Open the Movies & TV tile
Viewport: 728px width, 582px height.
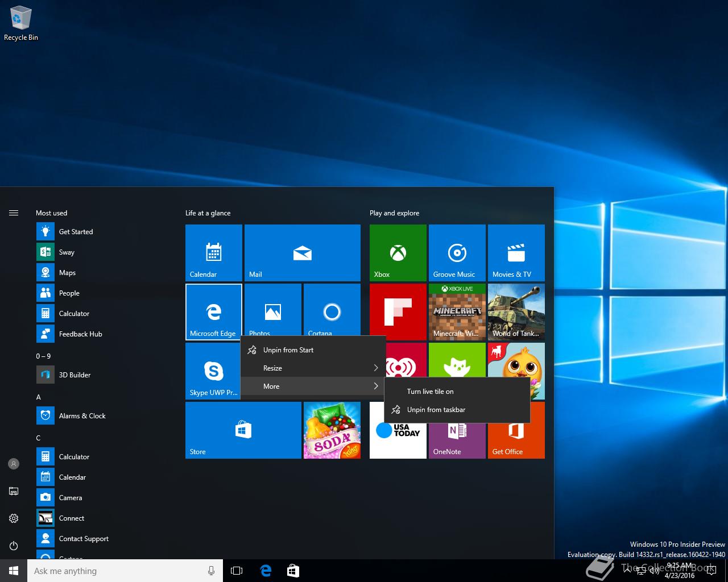[x=516, y=252]
